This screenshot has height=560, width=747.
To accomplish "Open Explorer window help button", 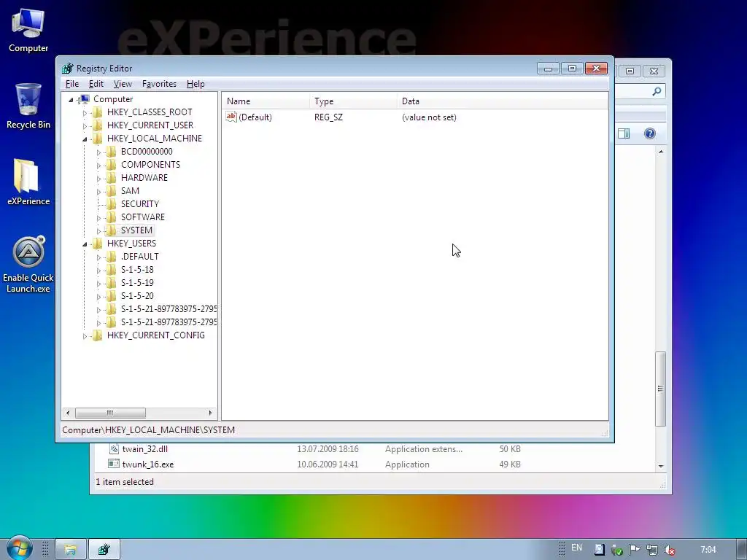I will coord(650,133).
